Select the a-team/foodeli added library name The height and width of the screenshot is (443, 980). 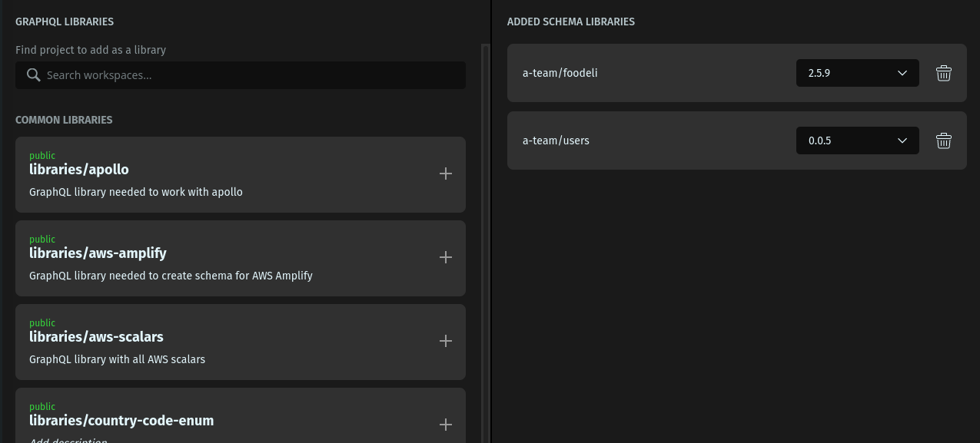560,74
